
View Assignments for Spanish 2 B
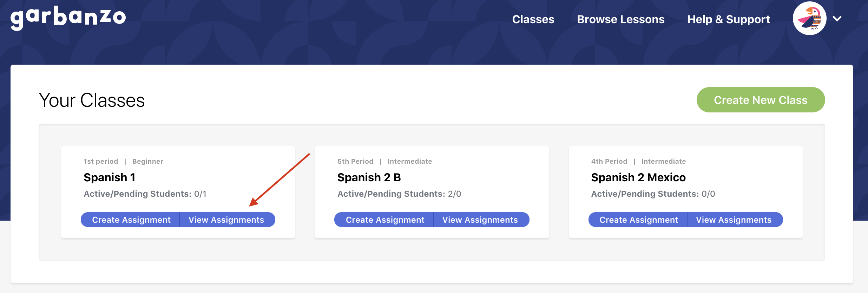[481, 220]
